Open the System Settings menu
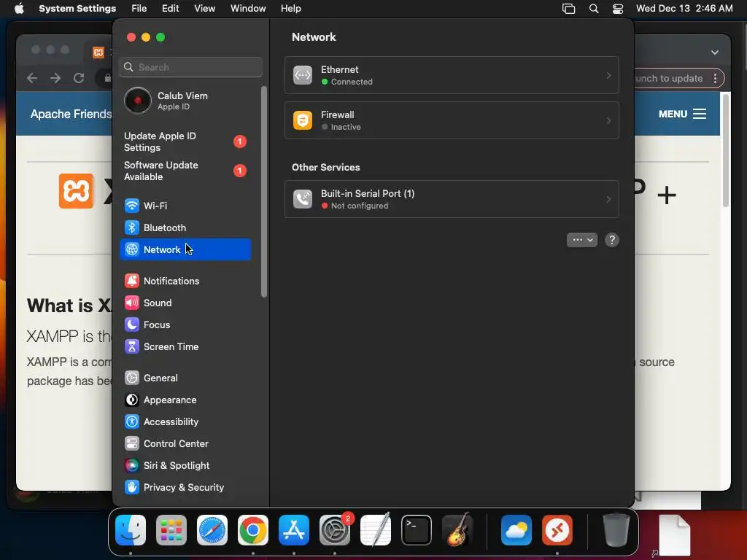This screenshot has height=560, width=747. click(x=77, y=8)
